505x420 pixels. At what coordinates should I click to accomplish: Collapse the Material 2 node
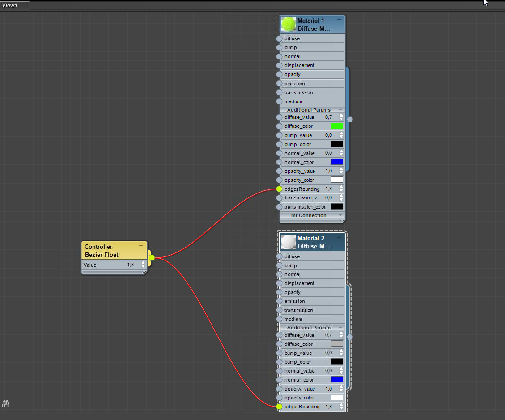coord(339,238)
